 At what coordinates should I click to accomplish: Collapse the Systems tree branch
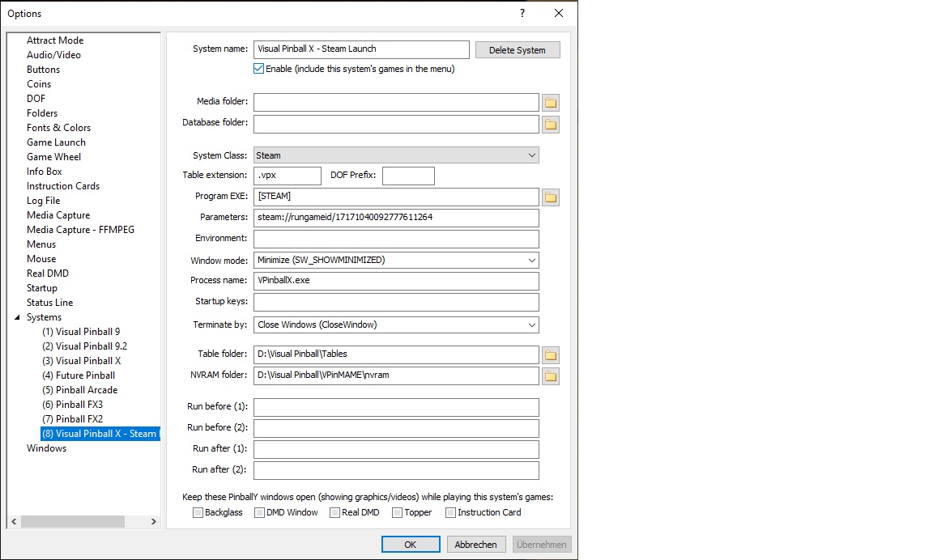point(18,316)
